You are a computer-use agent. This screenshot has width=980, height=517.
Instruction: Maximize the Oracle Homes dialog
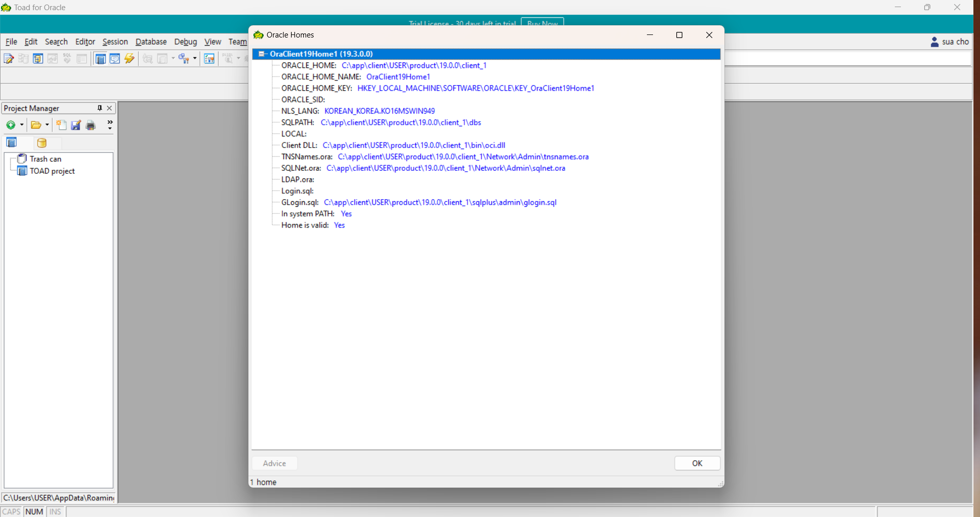tap(679, 35)
